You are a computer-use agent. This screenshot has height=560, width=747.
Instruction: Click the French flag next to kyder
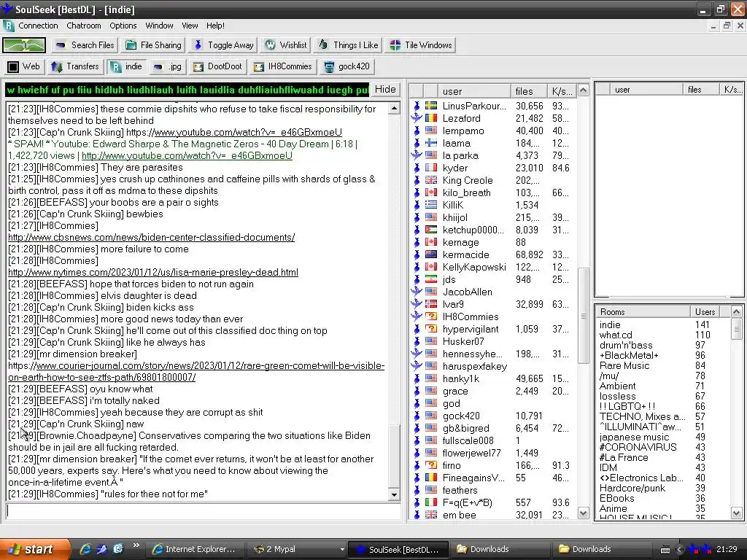430,168
